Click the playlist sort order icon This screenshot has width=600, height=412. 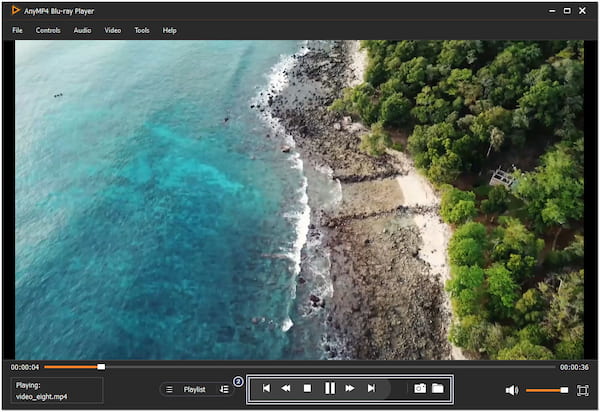pyautogui.click(x=224, y=389)
